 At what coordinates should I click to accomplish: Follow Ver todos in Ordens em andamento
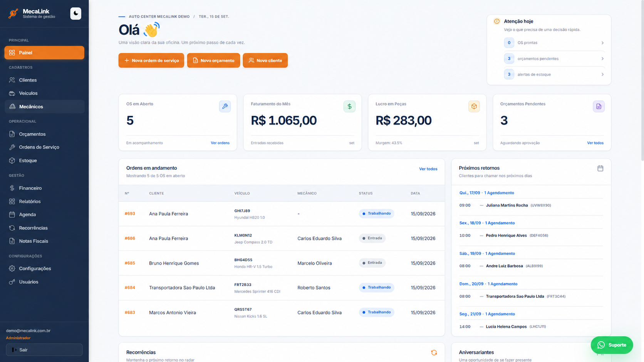[x=428, y=169]
